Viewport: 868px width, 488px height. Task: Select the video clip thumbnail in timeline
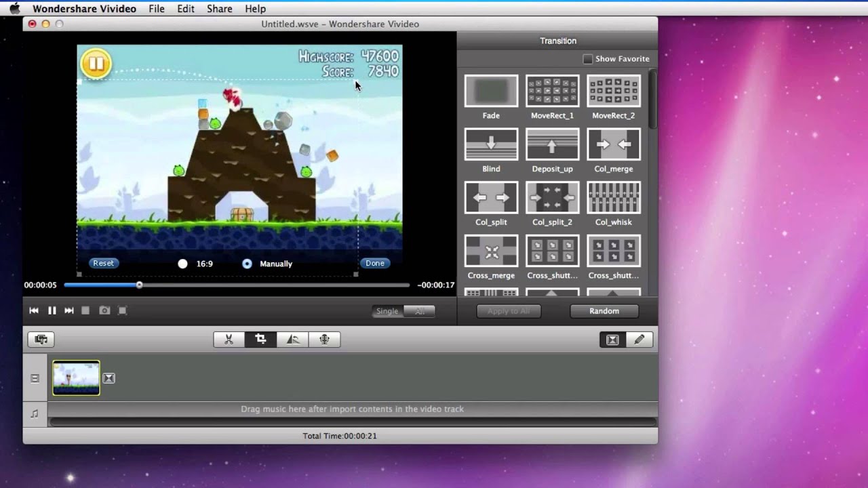[76, 378]
